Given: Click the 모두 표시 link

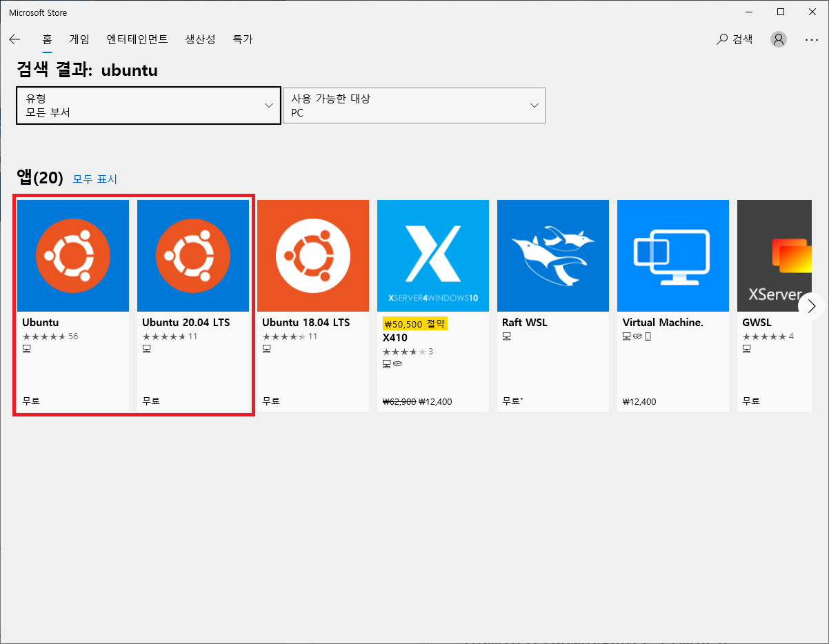Looking at the screenshot, I should pos(94,179).
